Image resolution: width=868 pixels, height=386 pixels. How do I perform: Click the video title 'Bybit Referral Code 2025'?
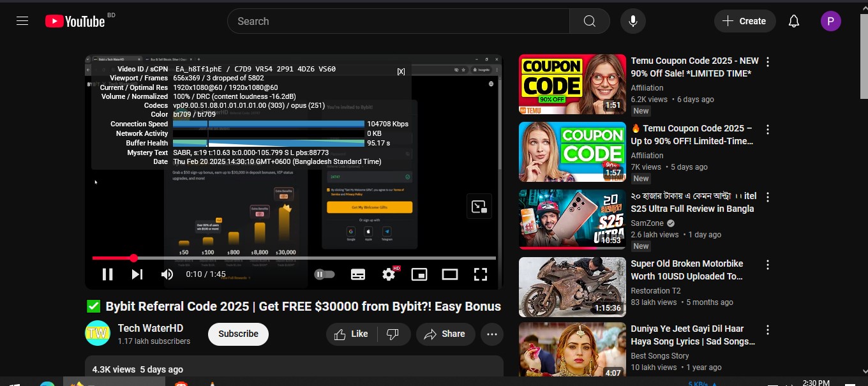point(303,306)
